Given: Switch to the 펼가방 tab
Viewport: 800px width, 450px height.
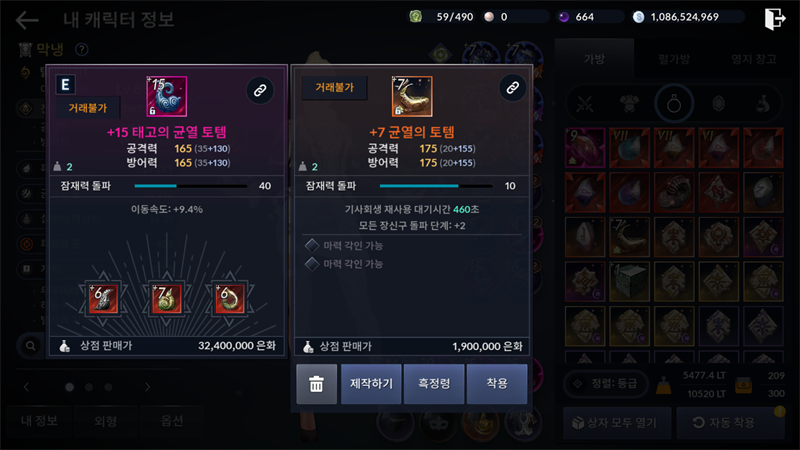Looking at the screenshot, I should coord(674,59).
